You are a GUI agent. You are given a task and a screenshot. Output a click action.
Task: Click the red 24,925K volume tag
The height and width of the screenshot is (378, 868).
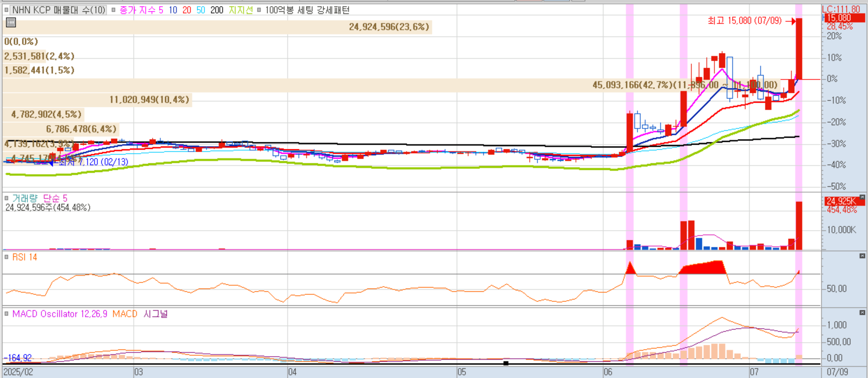point(845,201)
